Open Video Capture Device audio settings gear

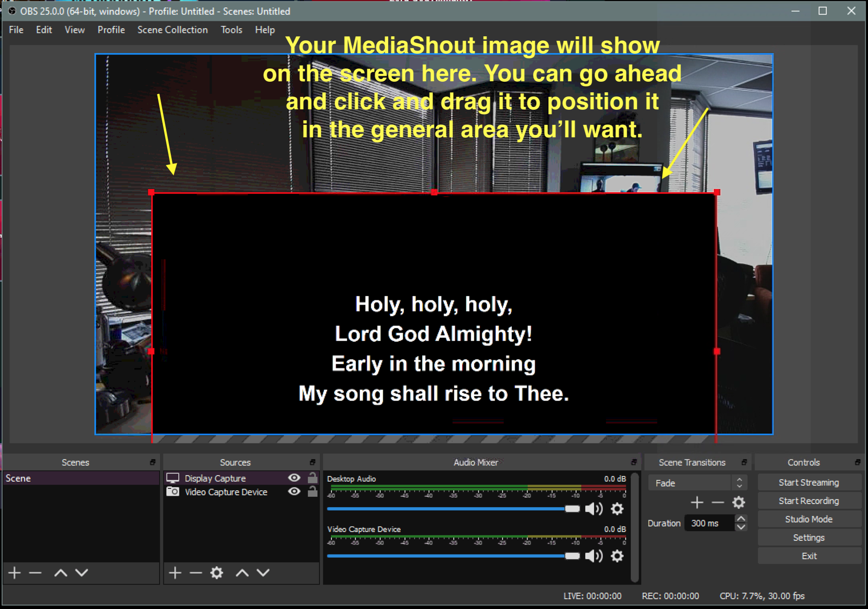[x=617, y=556]
